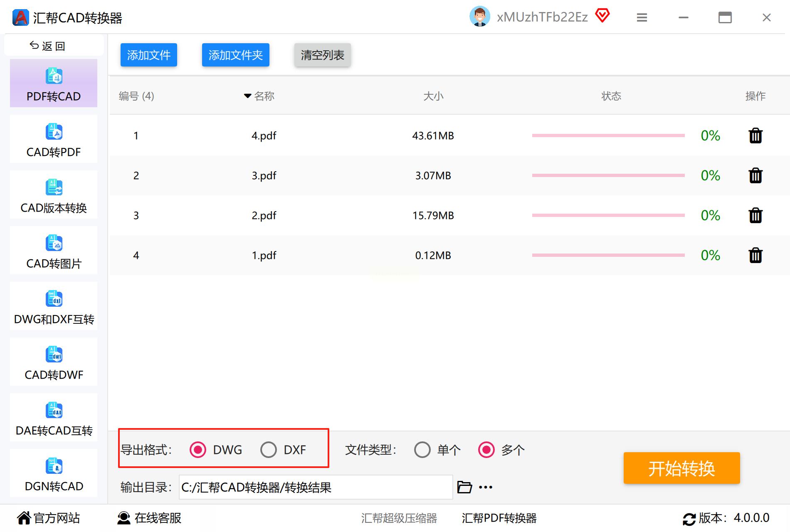This screenshot has height=532, width=790.
Task: Switch to the CAD转DWF tab
Action: [54, 362]
